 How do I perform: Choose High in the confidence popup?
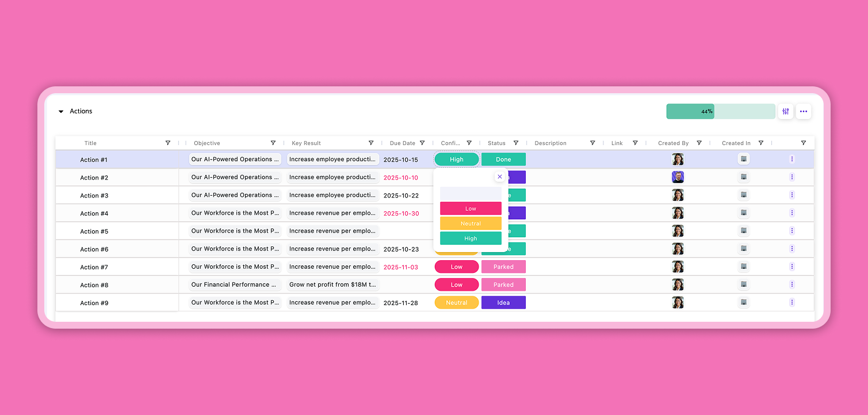(x=471, y=238)
